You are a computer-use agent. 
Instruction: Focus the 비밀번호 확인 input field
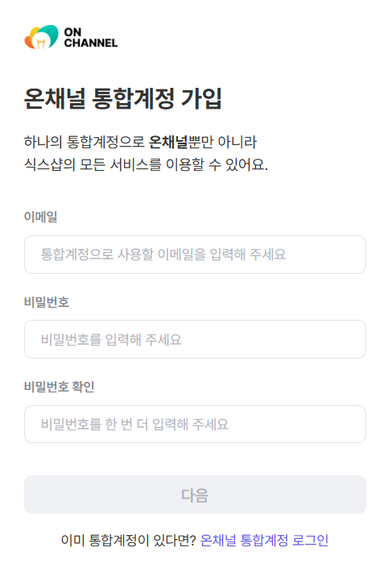195,425
